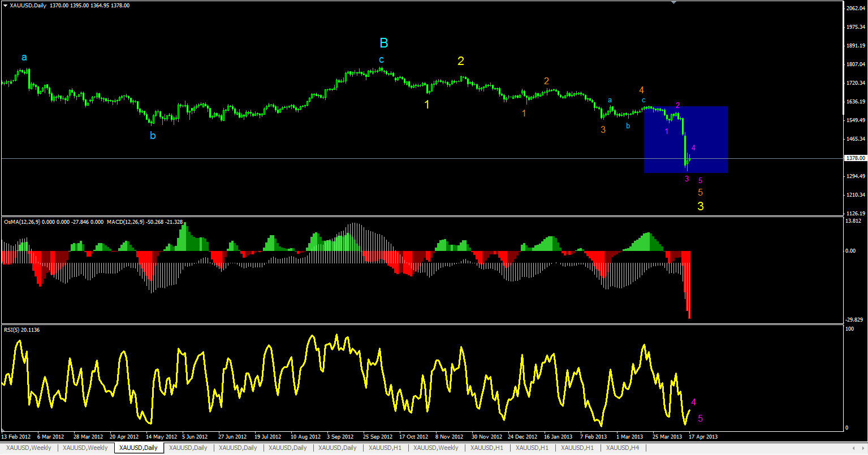Click the 2062.04 price axis label
This screenshot has height=455, width=868.
856,8
